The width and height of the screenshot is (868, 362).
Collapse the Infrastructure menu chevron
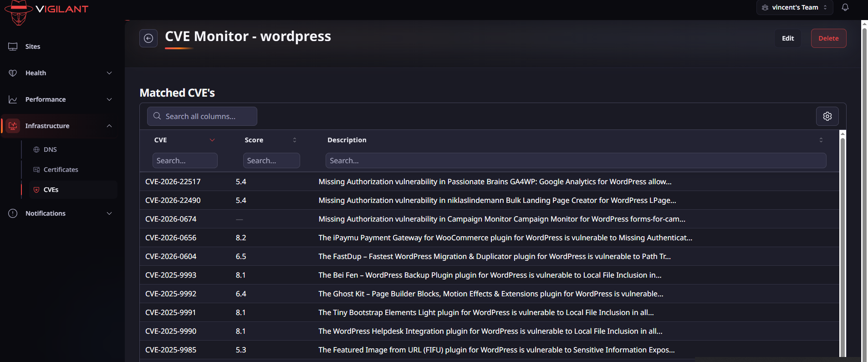(109, 126)
